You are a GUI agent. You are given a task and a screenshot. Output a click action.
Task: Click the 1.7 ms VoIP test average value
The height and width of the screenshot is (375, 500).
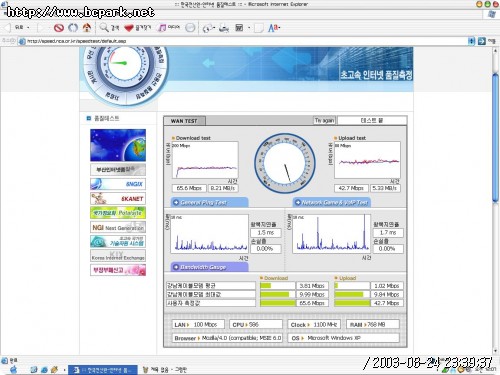pos(388,232)
